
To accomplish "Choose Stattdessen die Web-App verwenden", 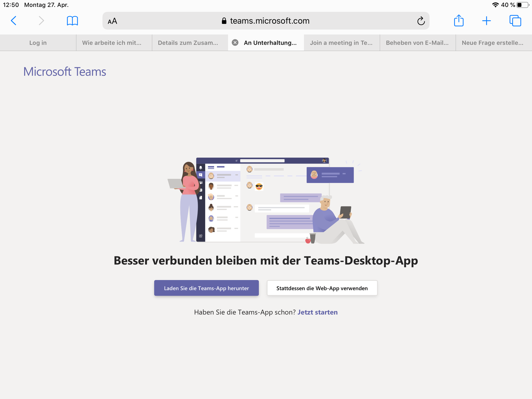I will (322, 288).
